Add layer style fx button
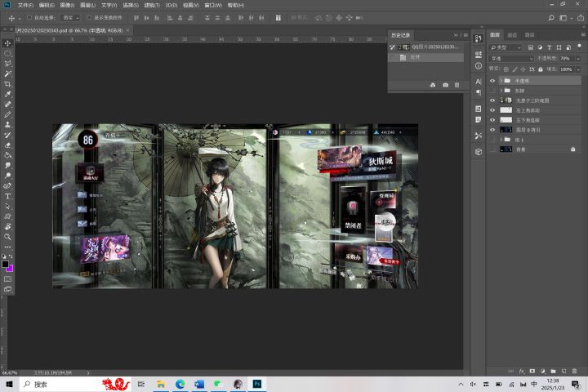This screenshot has width=588, height=392. [522, 371]
